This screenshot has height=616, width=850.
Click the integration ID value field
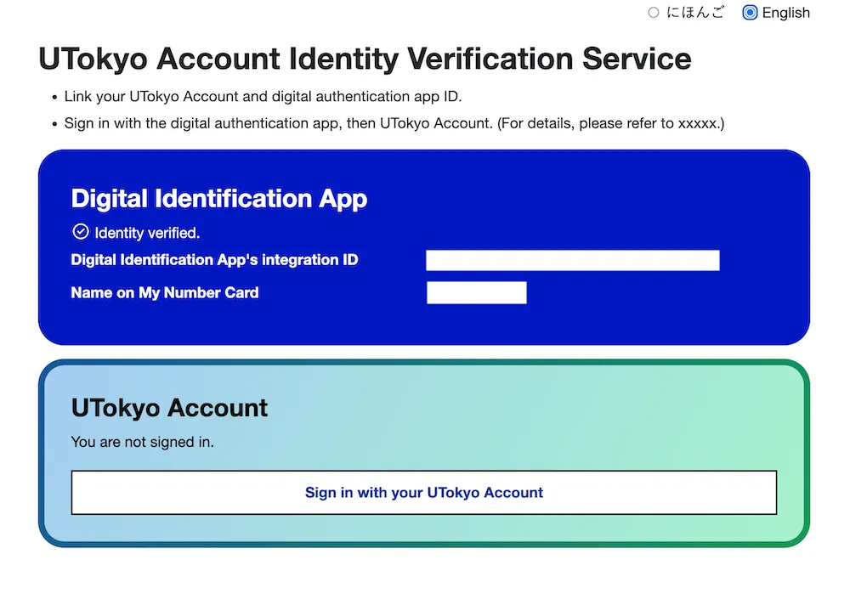(x=572, y=260)
